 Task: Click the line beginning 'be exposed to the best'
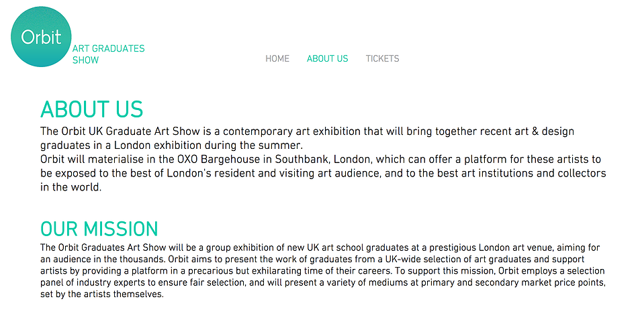click(323, 174)
